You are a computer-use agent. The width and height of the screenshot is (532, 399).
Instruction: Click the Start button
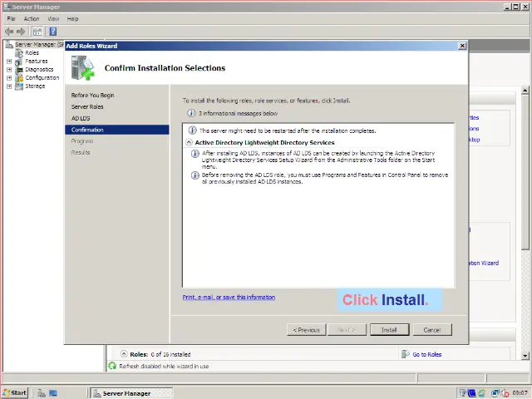pyautogui.click(x=15, y=393)
